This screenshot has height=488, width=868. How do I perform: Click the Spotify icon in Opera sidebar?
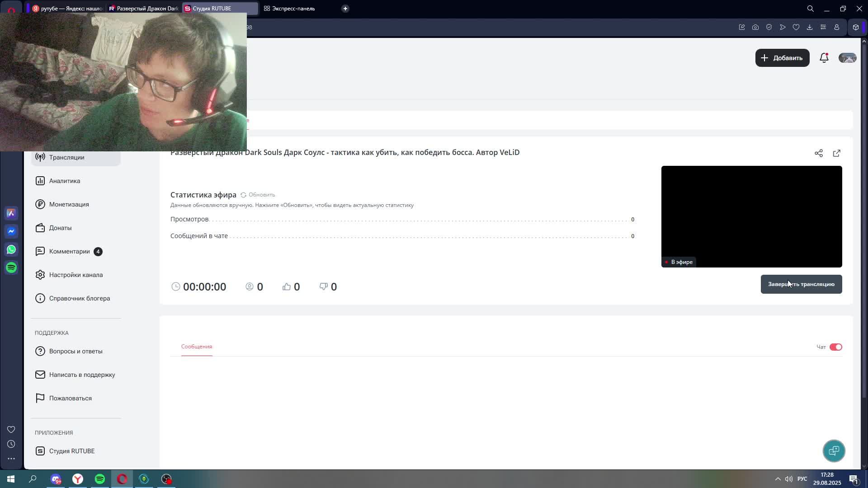pyautogui.click(x=11, y=267)
